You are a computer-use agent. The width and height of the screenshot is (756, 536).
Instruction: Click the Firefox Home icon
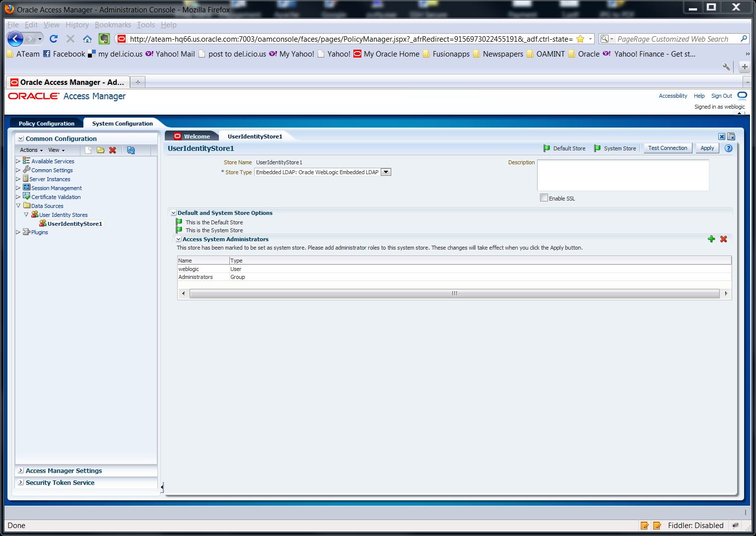(x=87, y=39)
